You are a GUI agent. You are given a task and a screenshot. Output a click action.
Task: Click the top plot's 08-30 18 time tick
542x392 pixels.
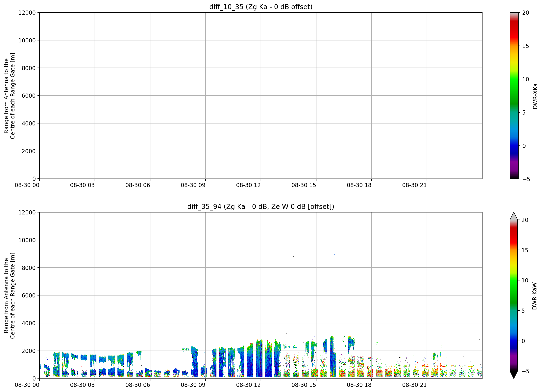359,185
